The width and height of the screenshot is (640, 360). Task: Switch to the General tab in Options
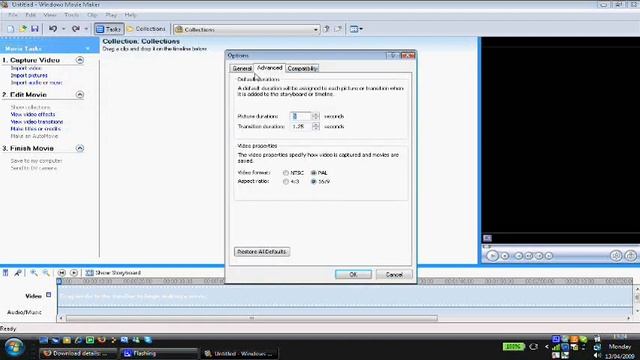point(242,69)
